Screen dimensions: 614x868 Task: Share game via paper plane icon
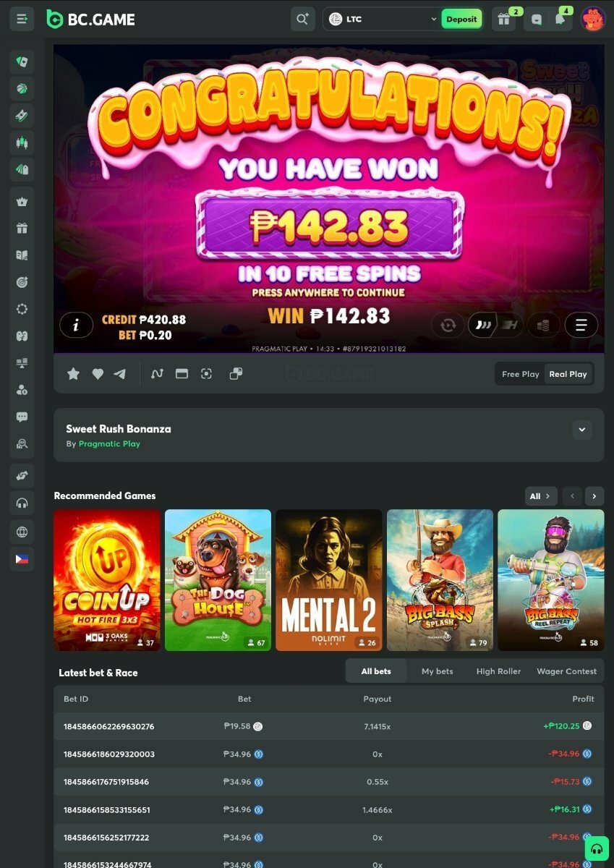(120, 374)
